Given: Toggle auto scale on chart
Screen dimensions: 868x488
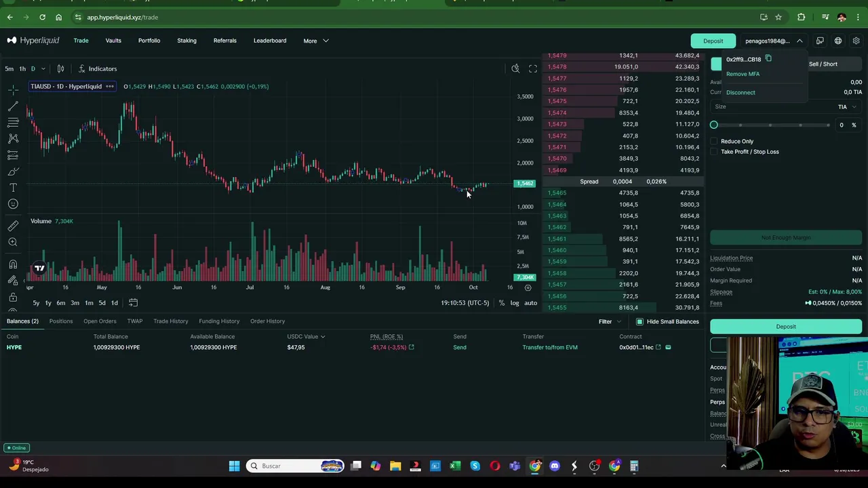Looking at the screenshot, I should (530, 303).
